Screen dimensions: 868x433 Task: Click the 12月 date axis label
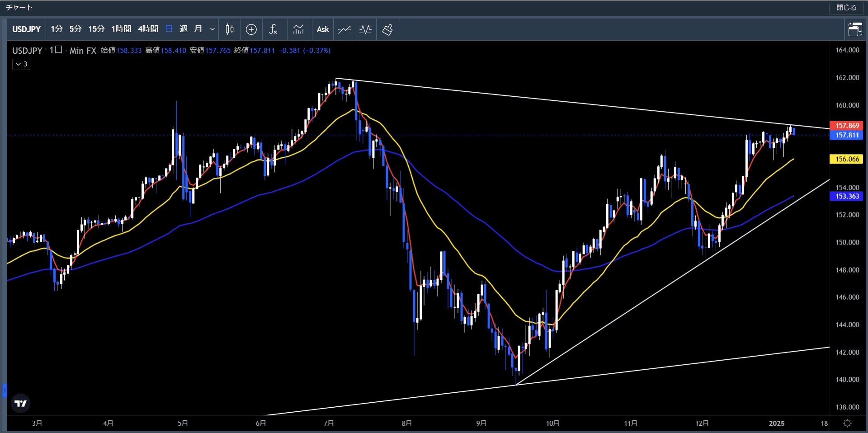coord(702,424)
